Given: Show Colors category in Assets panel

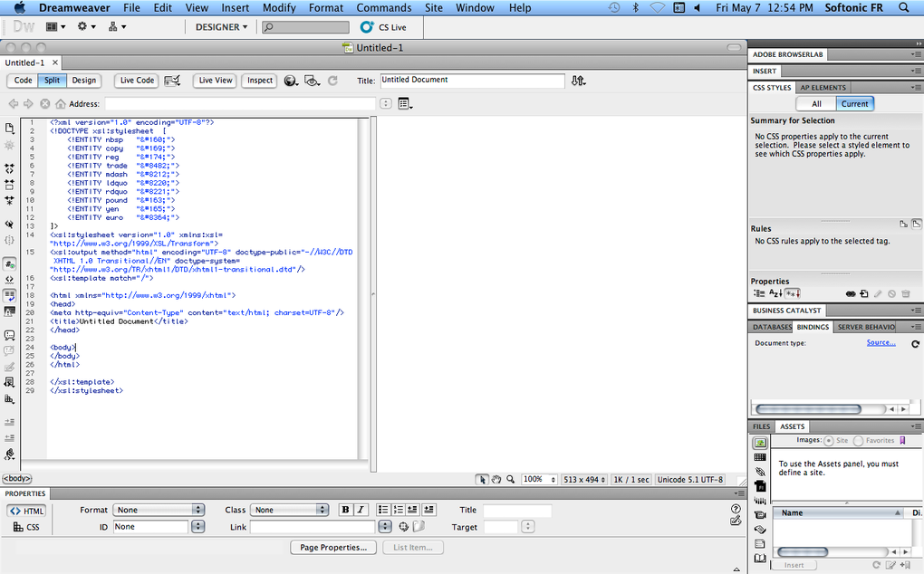Looking at the screenshot, I should [x=760, y=457].
